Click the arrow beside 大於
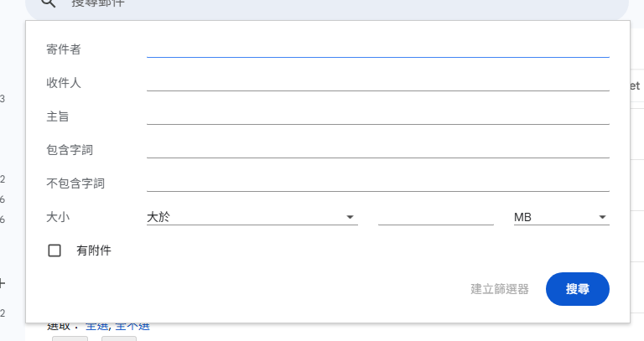This screenshot has height=341, width=644. click(x=351, y=218)
